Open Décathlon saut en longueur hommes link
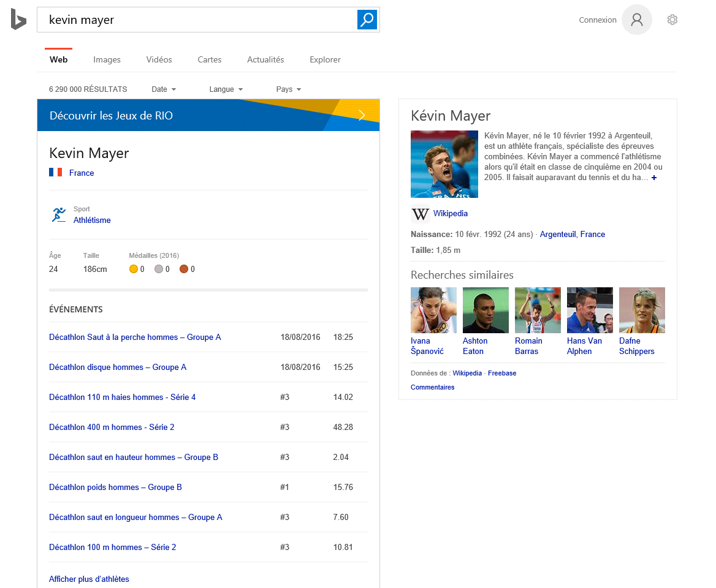The height and width of the screenshot is (588, 716). 135,518
